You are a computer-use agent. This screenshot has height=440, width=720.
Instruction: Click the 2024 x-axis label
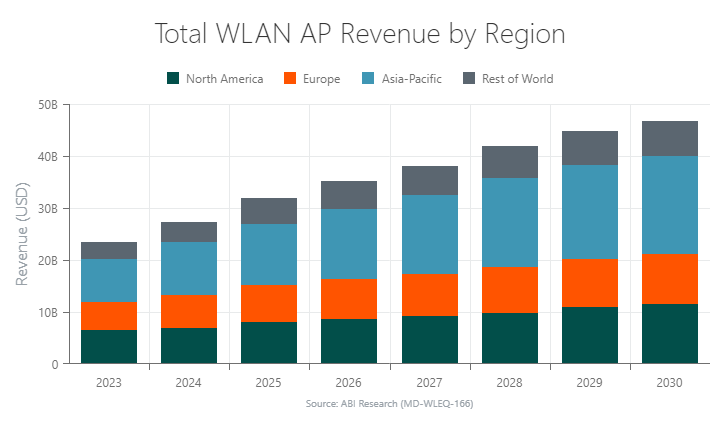click(x=188, y=383)
